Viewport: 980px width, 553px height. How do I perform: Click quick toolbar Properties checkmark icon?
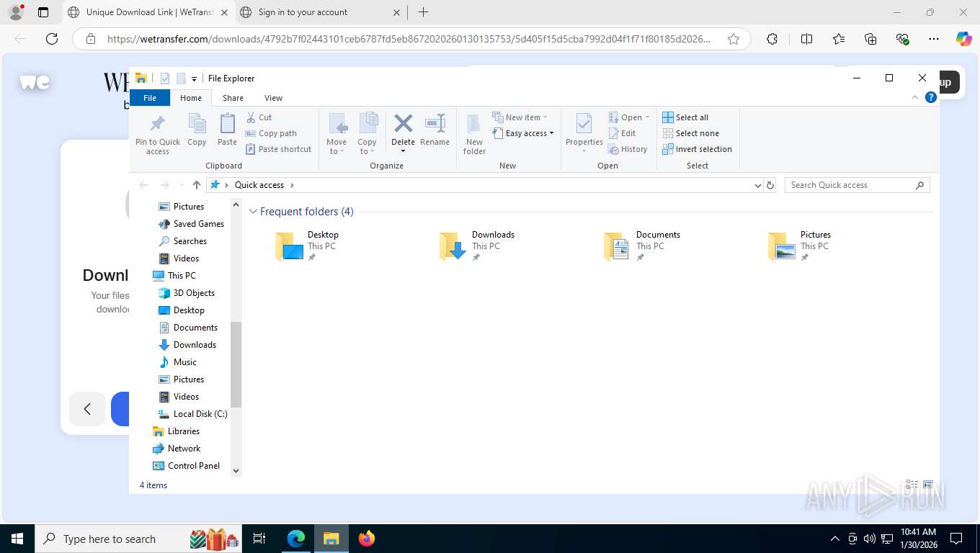tap(165, 78)
